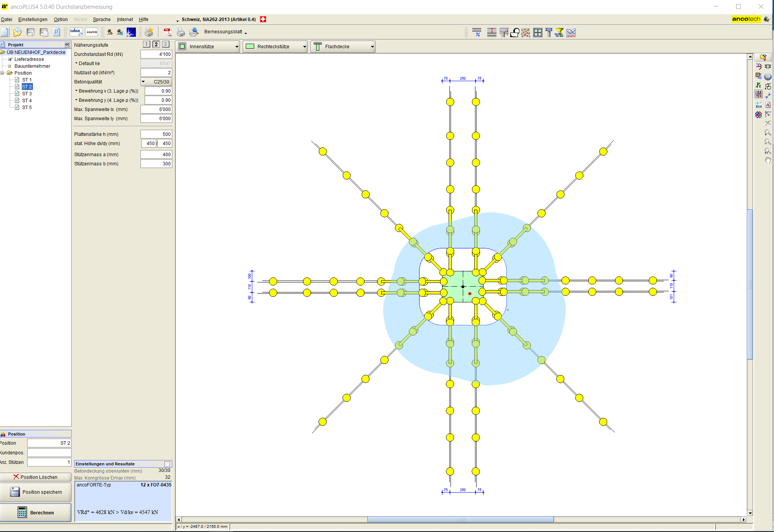Select the pan hand tool
This screenshot has width=774, height=532.
coord(767,160)
